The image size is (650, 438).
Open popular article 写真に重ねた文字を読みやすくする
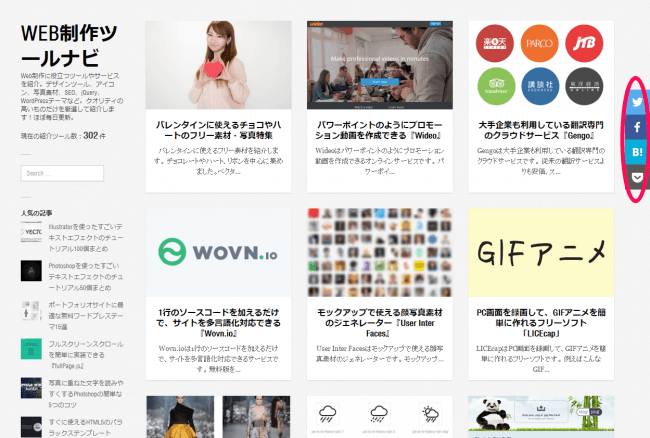click(x=86, y=394)
